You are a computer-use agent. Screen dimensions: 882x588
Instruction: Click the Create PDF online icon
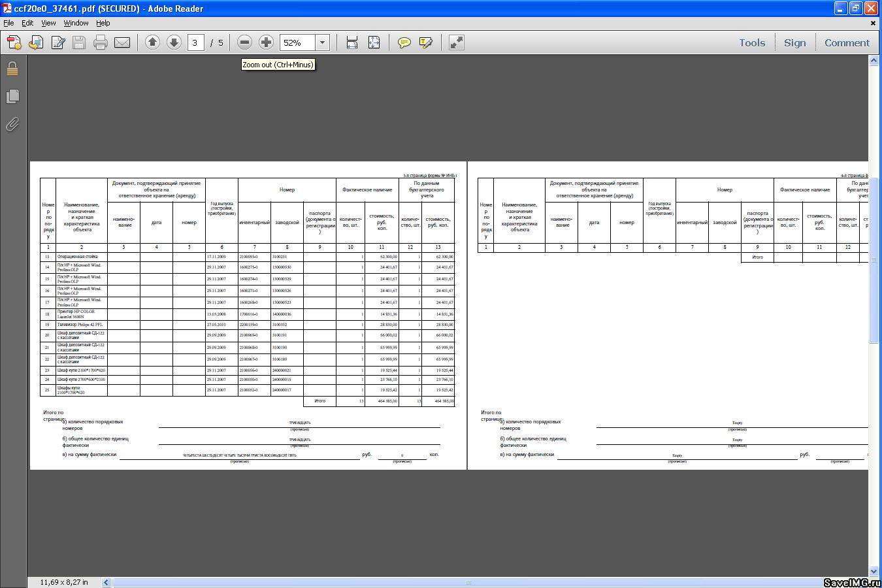coord(14,42)
